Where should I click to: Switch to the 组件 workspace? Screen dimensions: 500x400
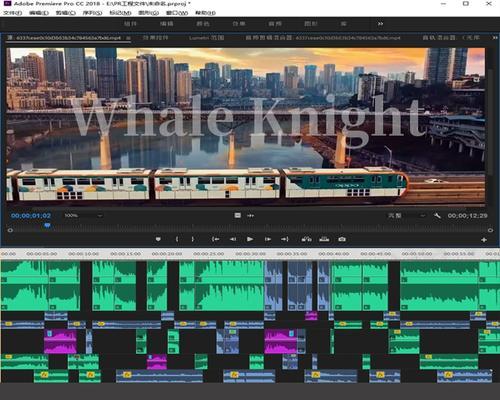point(130,24)
